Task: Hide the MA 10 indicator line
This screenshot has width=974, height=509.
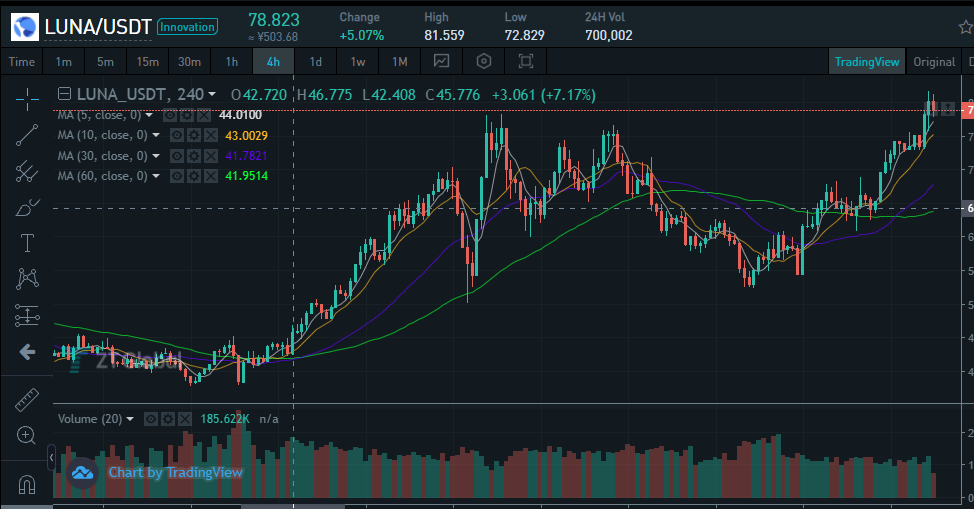Action: [x=177, y=135]
